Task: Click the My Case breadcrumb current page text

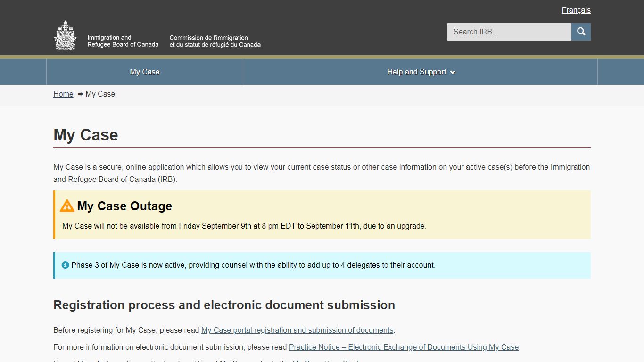Action: point(100,94)
